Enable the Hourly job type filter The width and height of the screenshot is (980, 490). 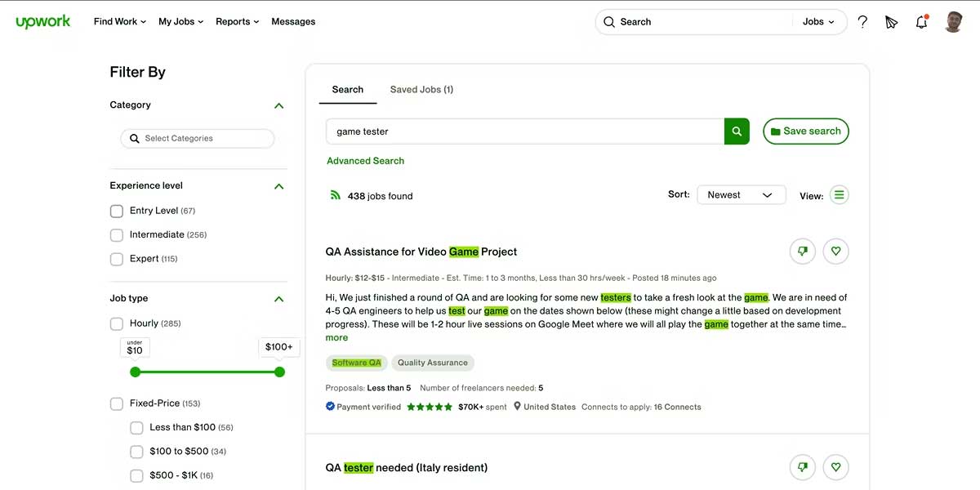pyautogui.click(x=117, y=323)
